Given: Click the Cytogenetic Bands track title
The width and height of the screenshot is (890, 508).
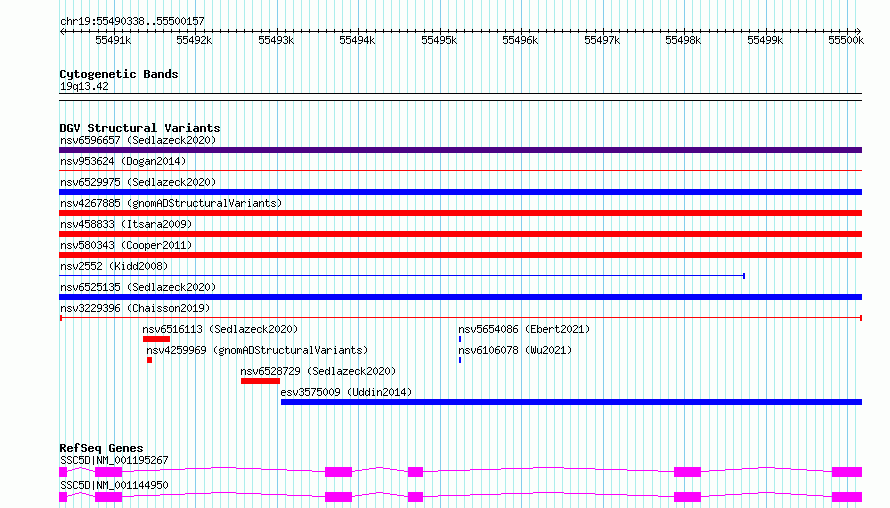Looking at the screenshot, I should tap(119, 74).
